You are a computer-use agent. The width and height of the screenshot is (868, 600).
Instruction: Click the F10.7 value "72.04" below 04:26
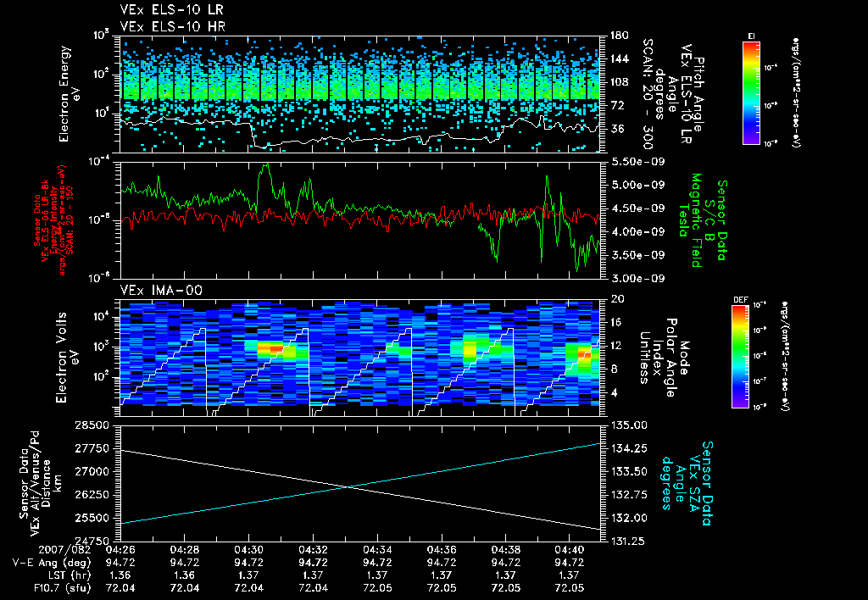120,588
